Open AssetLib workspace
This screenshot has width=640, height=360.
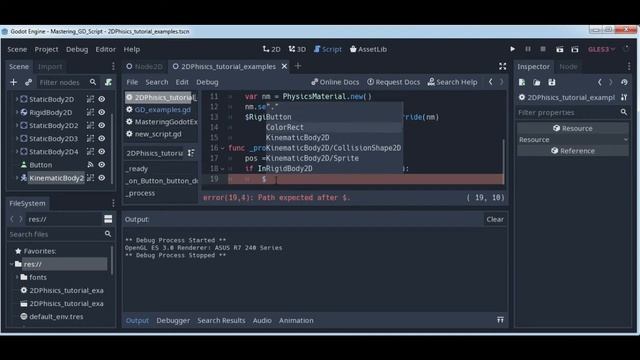pyautogui.click(x=368, y=49)
